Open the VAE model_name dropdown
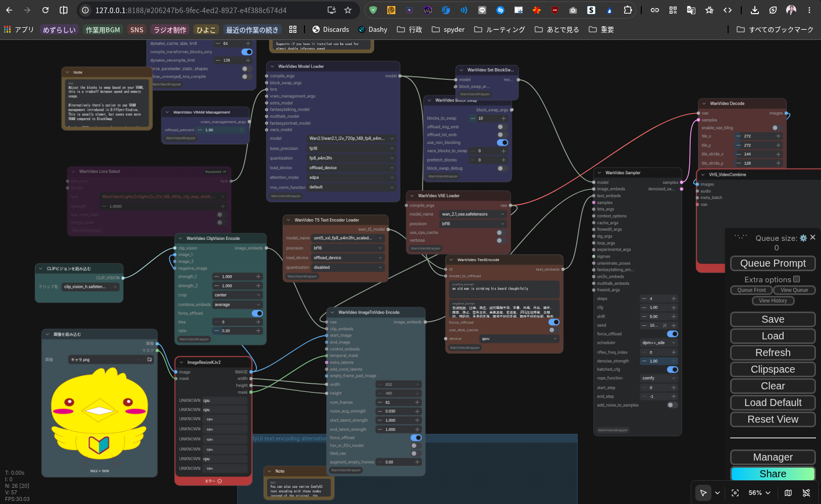Image resolution: width=821 pixels, height=504 pixels. (x=473, y=214)
